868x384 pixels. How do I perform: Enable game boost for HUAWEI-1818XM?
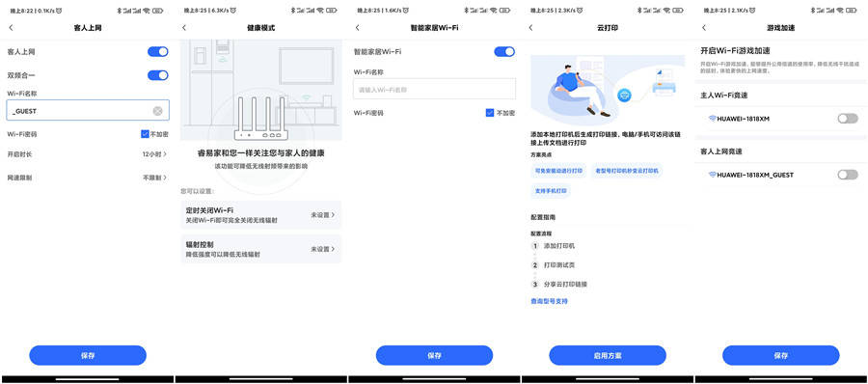848,118
